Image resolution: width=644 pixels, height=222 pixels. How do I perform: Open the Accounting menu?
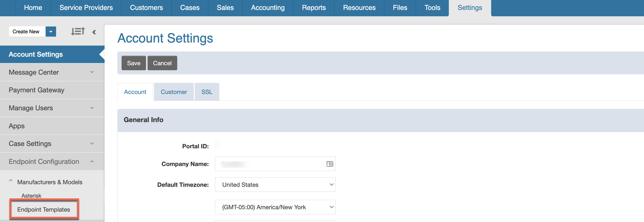click(268, 8)
